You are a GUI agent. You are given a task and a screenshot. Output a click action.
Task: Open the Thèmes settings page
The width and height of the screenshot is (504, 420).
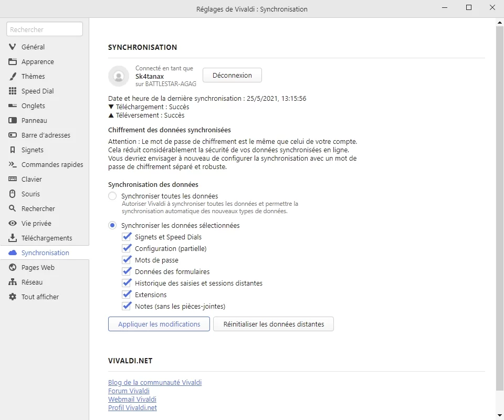tap(44, 77)
